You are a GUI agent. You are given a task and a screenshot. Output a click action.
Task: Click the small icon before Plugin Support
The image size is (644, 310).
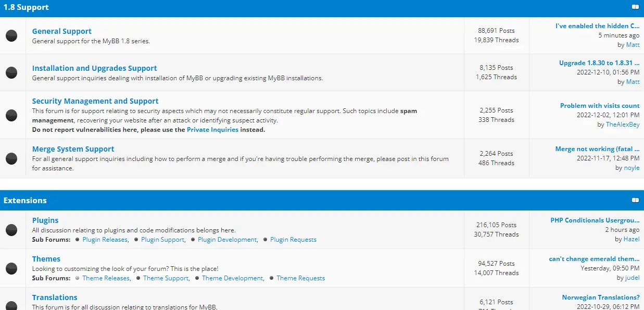pos(136,240)
